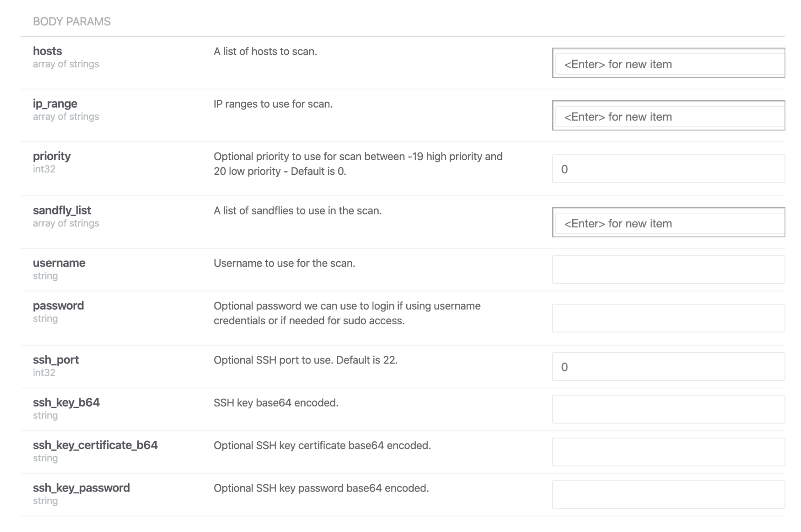Click the hosts parameter name label

(x=47, y=51)
